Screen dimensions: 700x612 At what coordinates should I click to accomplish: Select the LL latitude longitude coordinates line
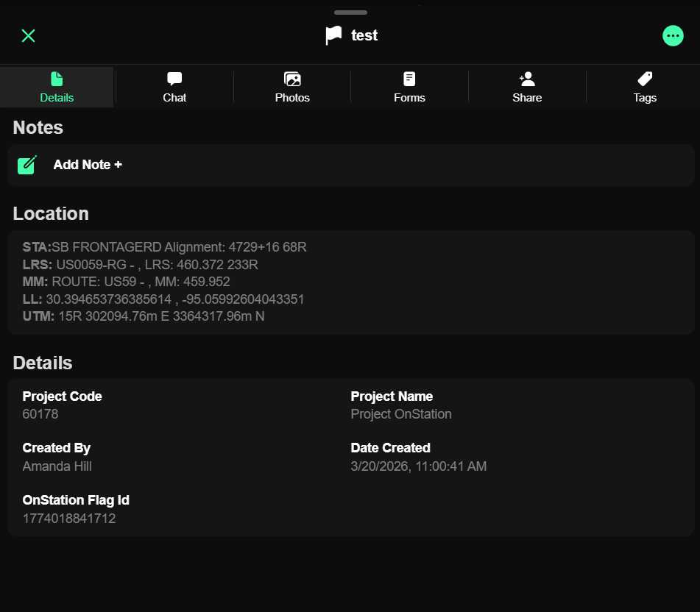point(163,299)
